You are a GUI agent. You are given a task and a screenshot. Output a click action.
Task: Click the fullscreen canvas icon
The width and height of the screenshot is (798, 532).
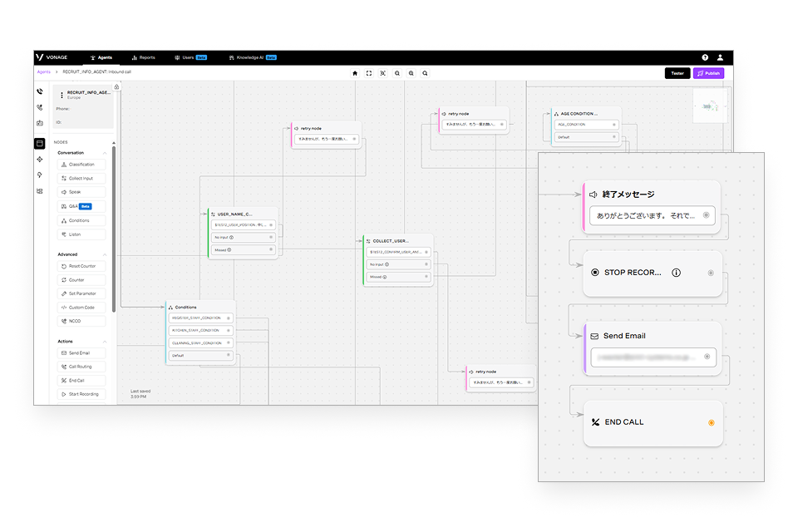coord(369,73)
